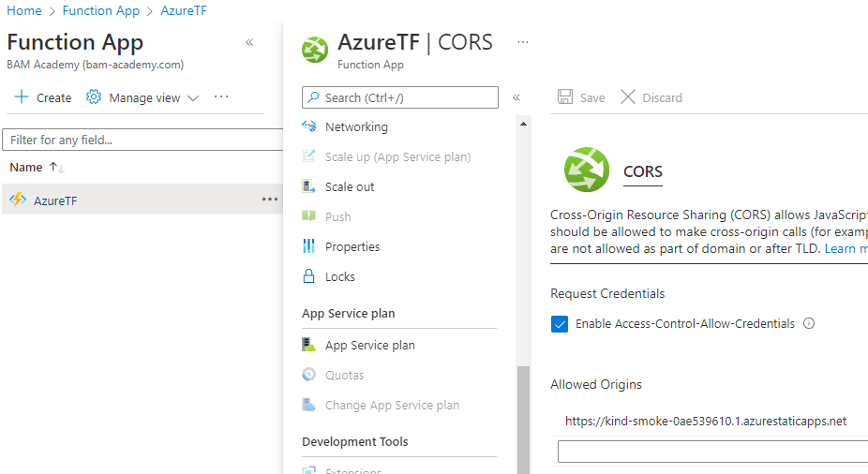This screenshot has width=868, height=474.
Task: Click the Properties icon in sidebar
Action: coord(309,246)
